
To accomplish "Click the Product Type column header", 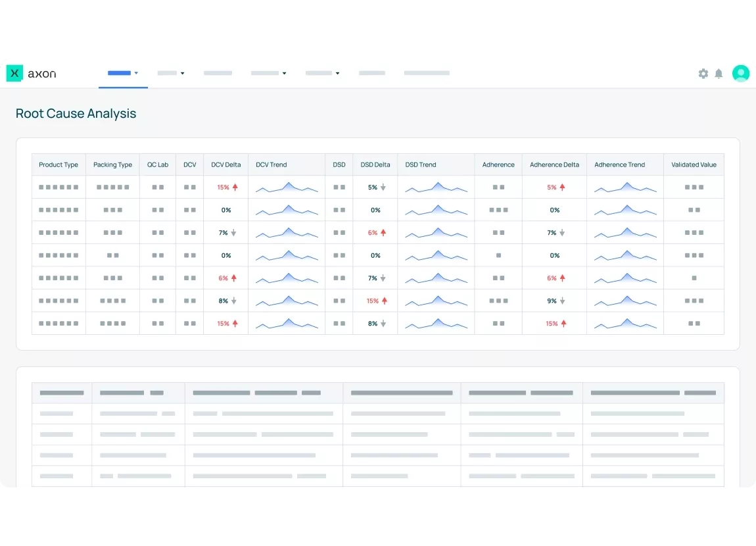I will tap(59, 164).
